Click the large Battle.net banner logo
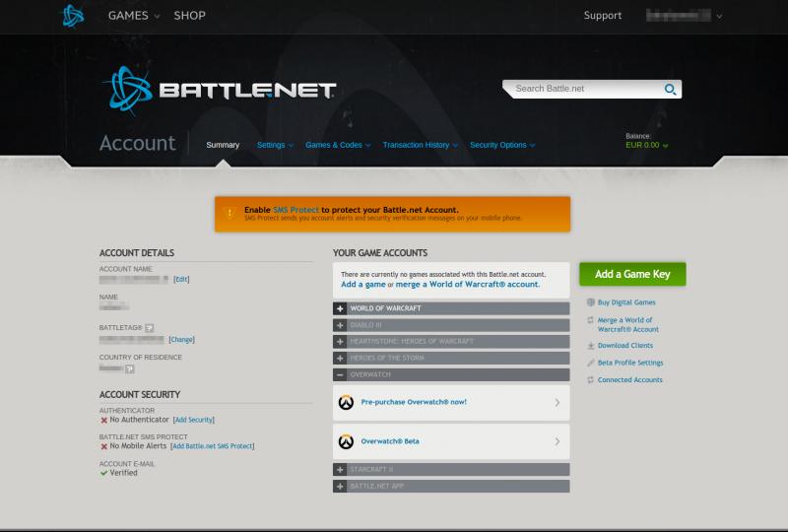The height and width of the screenshot is (532, 788). (x=220, y=90)
